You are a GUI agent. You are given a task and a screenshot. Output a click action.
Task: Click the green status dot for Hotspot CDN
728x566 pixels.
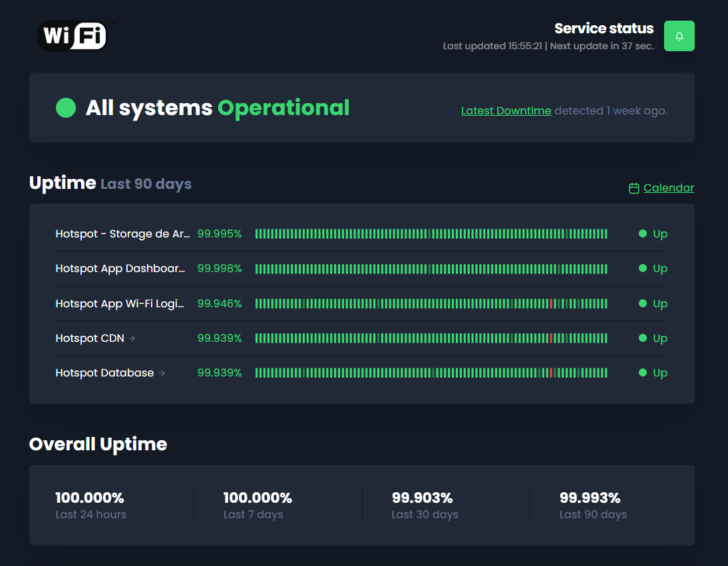point(643,338)
